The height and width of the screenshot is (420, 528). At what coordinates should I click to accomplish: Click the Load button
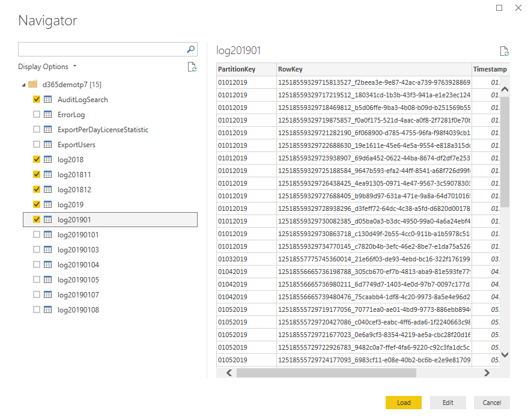[x=404, y=403]
